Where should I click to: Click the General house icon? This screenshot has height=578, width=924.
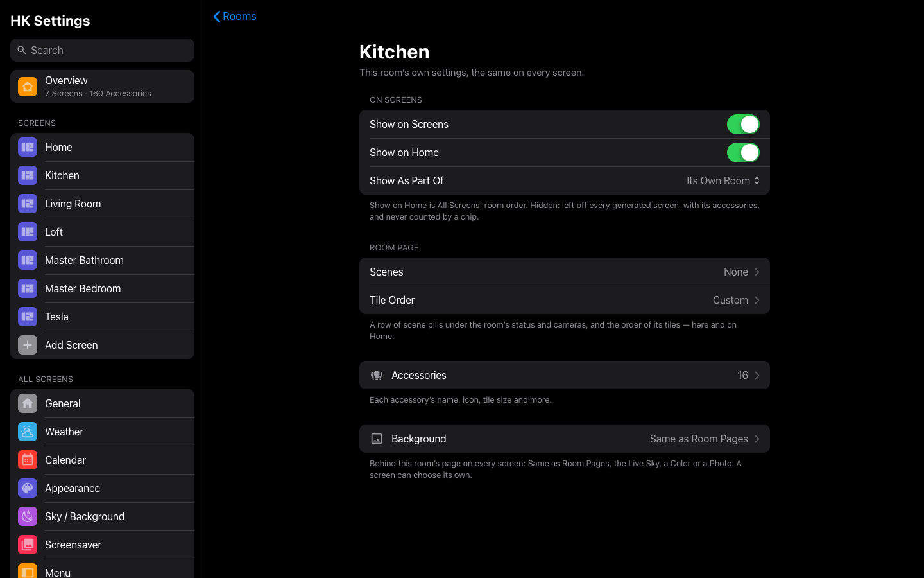28,403
